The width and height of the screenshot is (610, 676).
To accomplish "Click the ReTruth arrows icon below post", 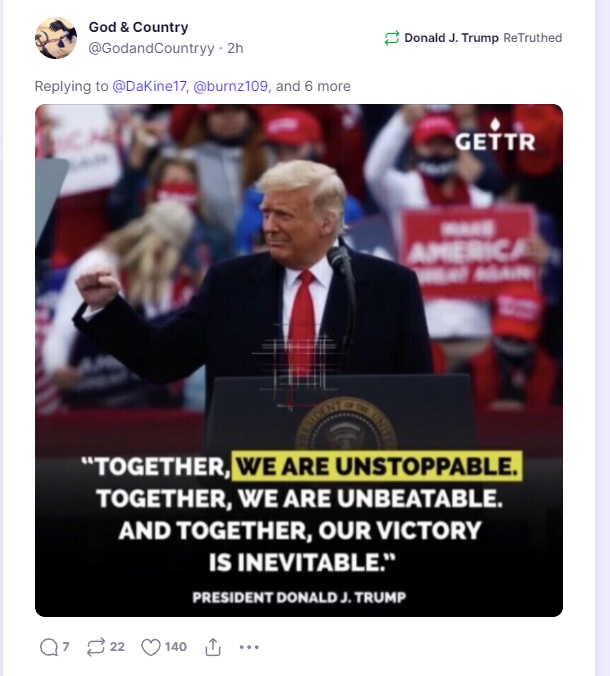I will point(95,647).
